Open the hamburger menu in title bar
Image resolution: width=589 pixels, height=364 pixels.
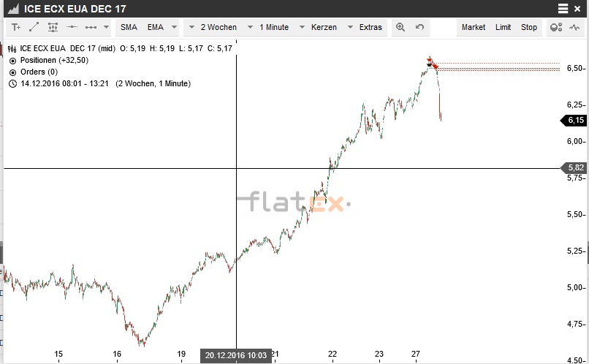[563, 9]
